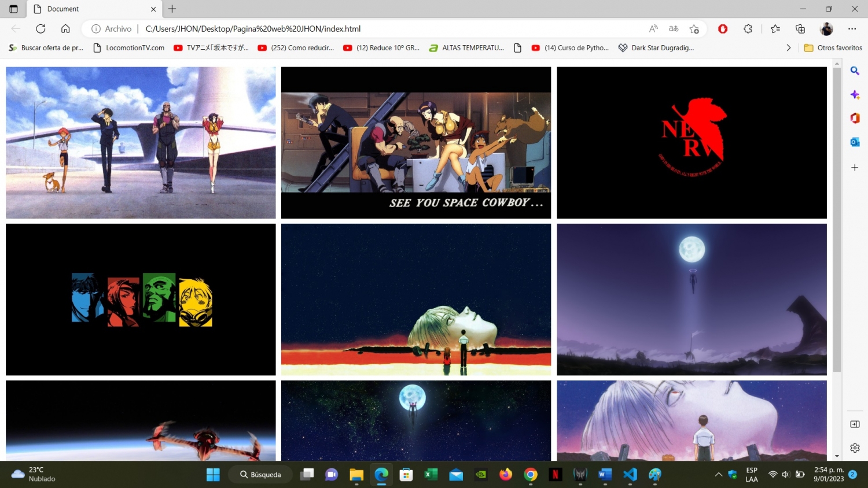
Task: Launch Netflix from the taskbar
Action: tap(555, 475)
